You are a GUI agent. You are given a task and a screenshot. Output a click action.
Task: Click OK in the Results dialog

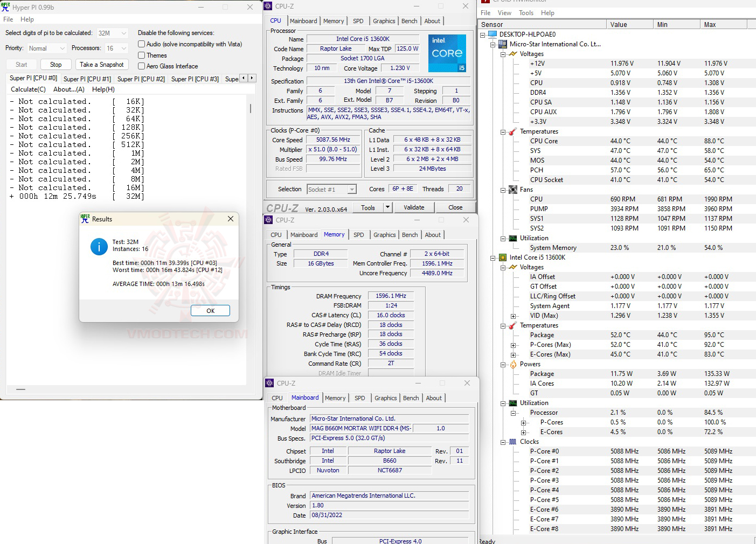[x=210, y=311]
